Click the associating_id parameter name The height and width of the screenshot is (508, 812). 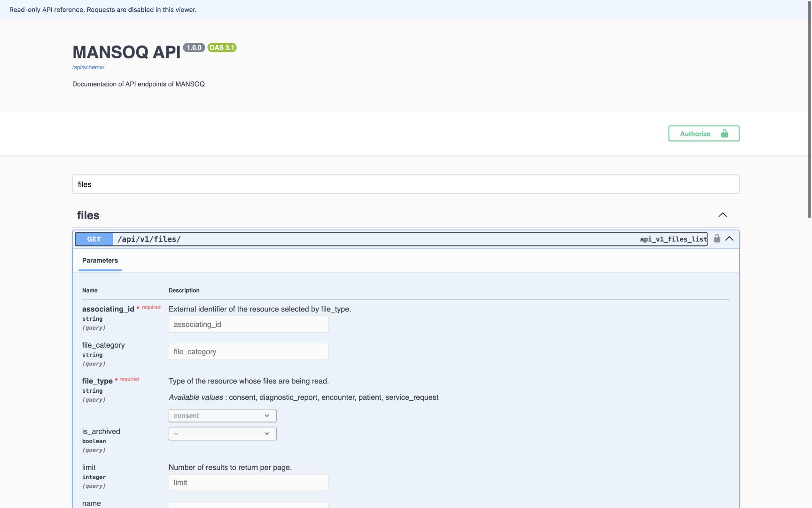(108, 309)
